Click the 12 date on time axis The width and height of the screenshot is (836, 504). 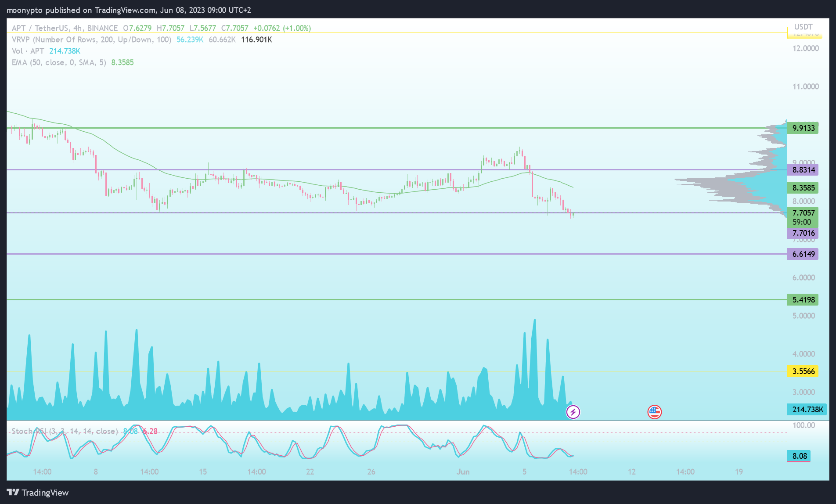632,472
